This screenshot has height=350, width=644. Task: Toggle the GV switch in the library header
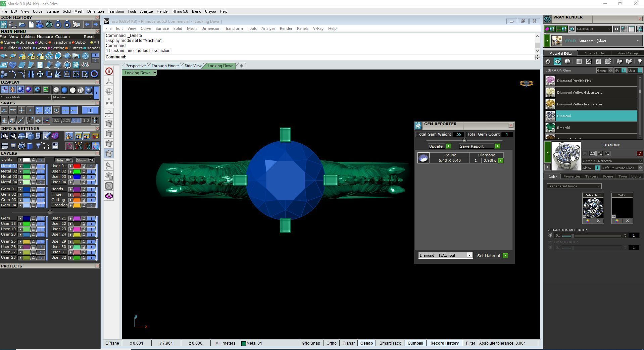click(x=624, y=70)
